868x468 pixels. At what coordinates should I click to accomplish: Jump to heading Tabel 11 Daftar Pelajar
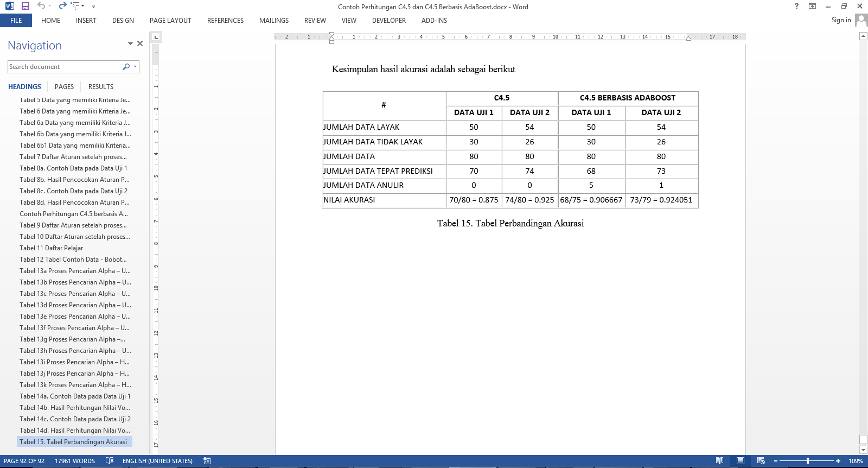[x=52, y=248]
